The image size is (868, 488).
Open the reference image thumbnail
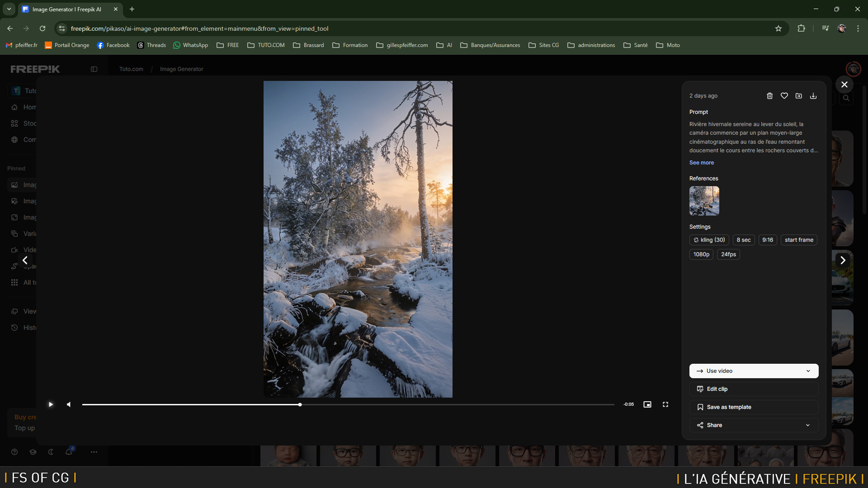(x=704, y=201)
